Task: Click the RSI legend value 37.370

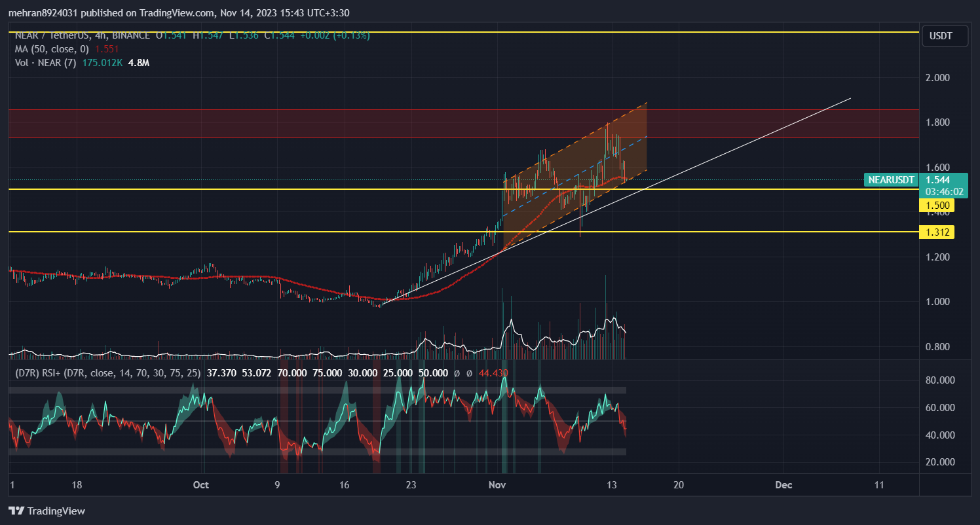Action: pyautogui.click(x=220, y=372)
